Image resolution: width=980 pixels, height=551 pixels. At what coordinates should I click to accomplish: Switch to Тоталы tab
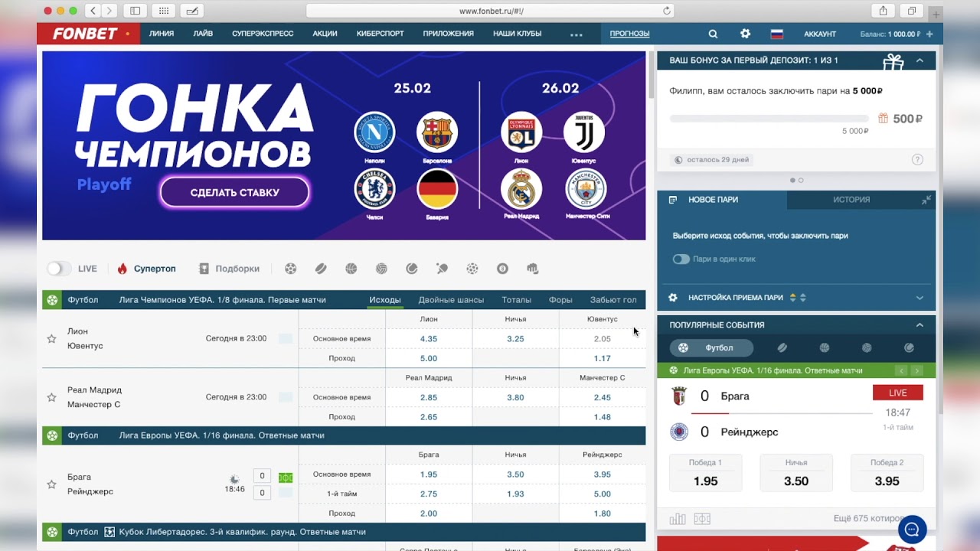517,300
